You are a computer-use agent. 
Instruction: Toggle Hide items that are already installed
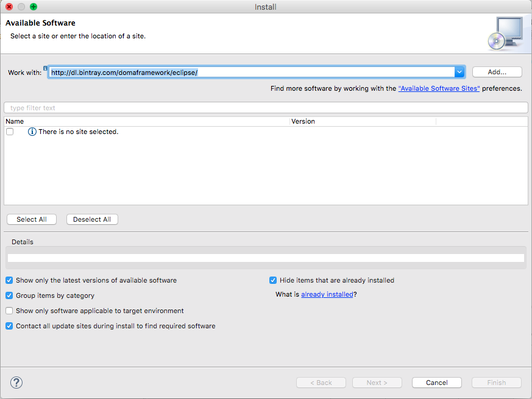(273, 280)
